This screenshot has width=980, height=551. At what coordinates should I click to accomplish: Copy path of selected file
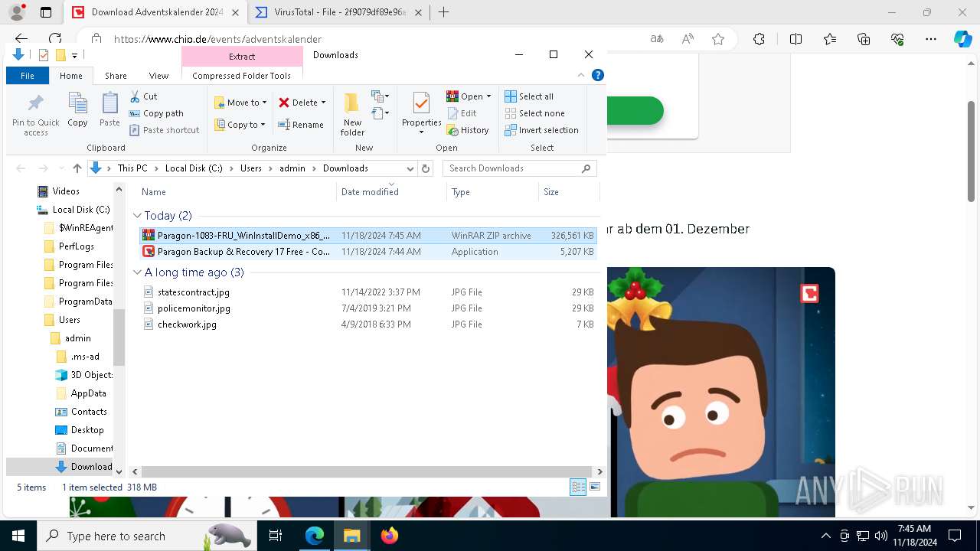(x=156, y=113)
